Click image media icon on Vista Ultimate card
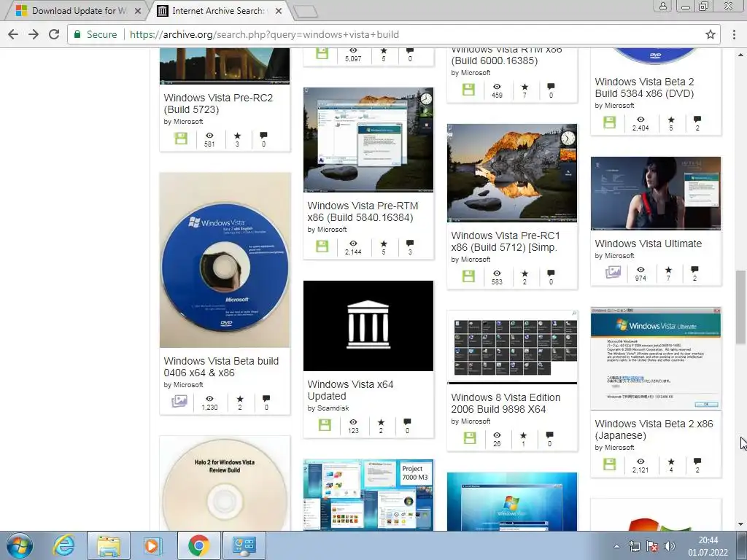The height and width of the screenshot is (560, 747). (x=613, y=273)
